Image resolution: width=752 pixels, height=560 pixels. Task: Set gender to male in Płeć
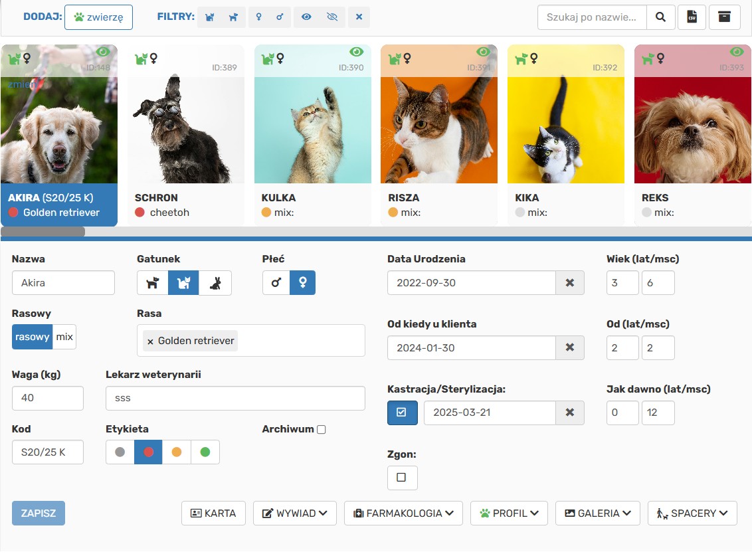[x=276, y=283]
